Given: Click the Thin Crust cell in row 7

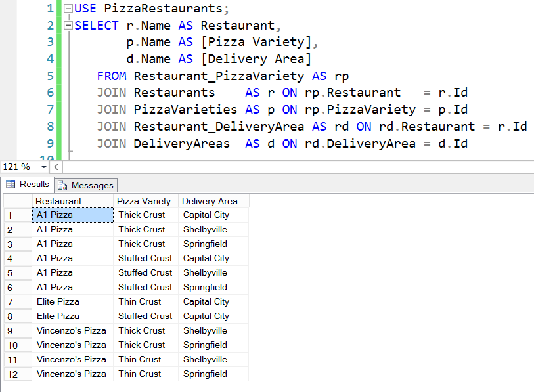Looking at the screenshot, I should [x=146, y=302].
